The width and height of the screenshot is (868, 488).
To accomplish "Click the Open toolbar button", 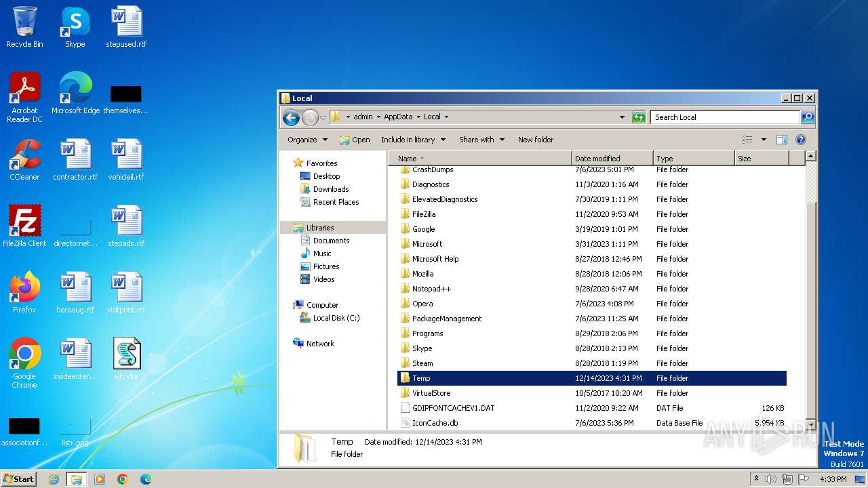I will (355, 140).
